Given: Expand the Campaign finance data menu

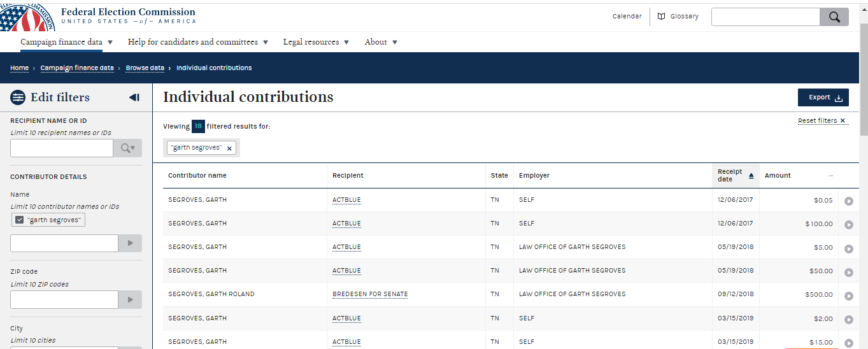Looking at the screenshot, I should [67, 42].
